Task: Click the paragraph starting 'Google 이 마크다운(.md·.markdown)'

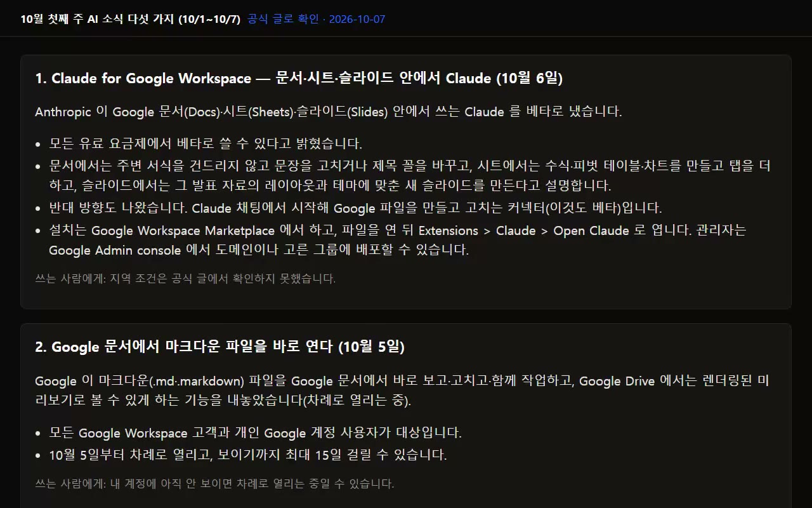Action: (x=402, y=391)
